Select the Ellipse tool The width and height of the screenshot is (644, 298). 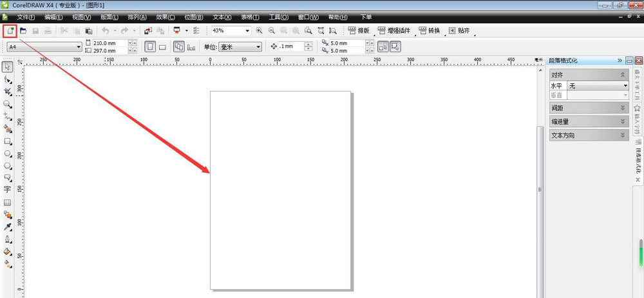pos(8,154)
